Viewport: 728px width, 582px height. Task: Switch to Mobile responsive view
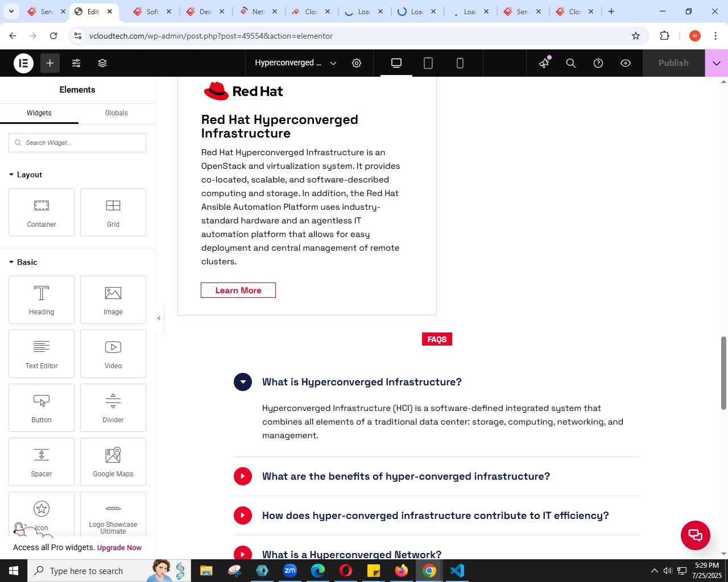[x=460, y=63]
